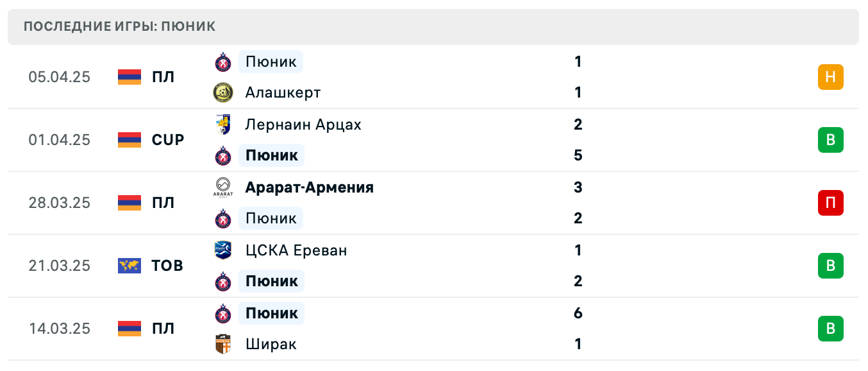This screenshot has width=868, height=371.
Task: Click Armenian flag in the CUP row
Action: 129,140
